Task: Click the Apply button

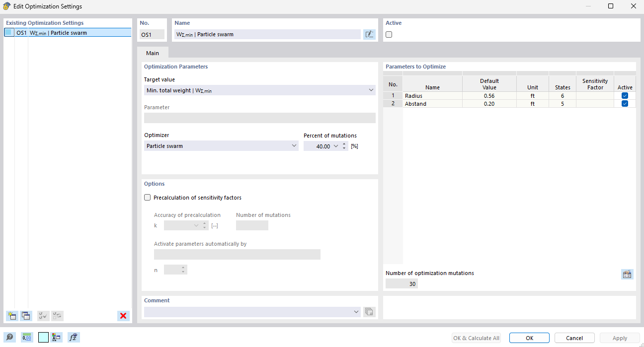Action: point(619,338)
